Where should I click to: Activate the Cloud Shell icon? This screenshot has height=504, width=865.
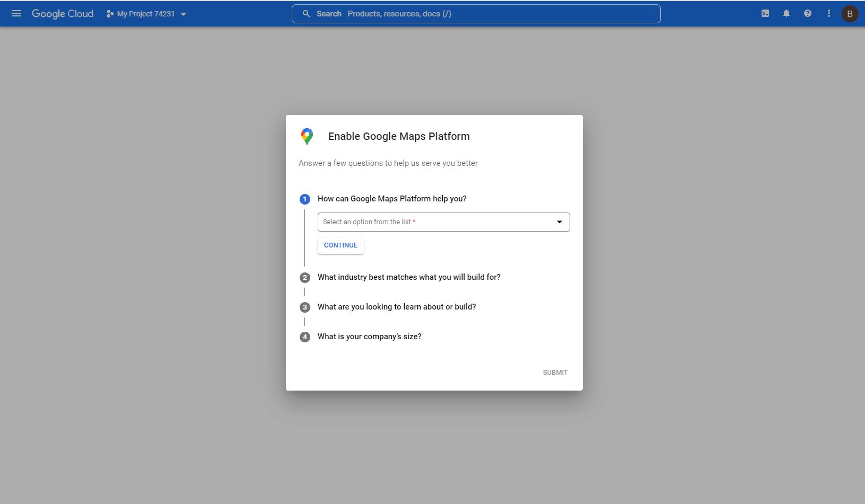click(x=765, y=14)
